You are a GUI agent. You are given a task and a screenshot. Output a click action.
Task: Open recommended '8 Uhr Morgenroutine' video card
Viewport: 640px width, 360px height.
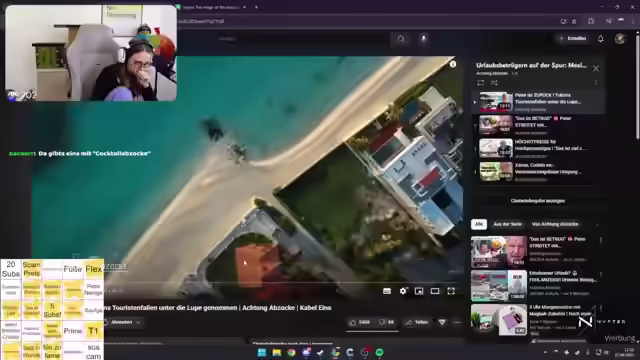(535, 320)
